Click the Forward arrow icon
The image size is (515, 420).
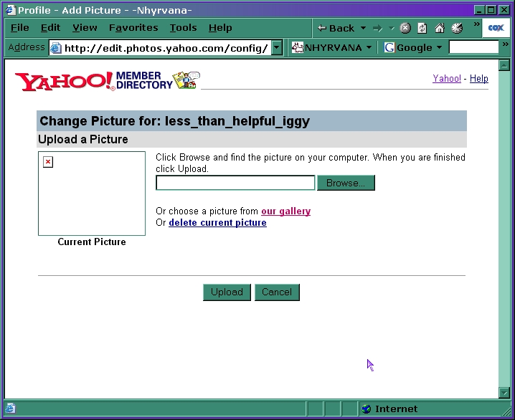click(377, 28)
